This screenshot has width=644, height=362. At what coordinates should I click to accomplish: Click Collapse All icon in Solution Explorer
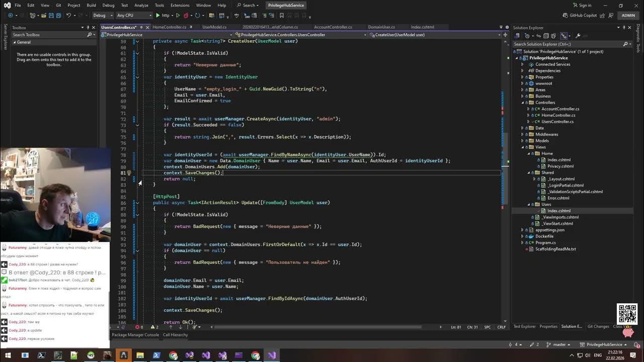pyautogui.click(x=546, y=36)
